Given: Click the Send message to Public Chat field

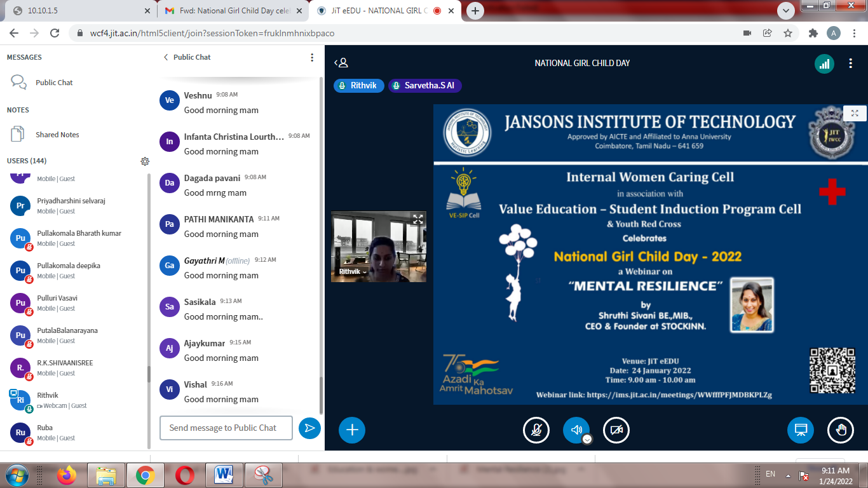Looking at the screenshot, I should 226,428.
